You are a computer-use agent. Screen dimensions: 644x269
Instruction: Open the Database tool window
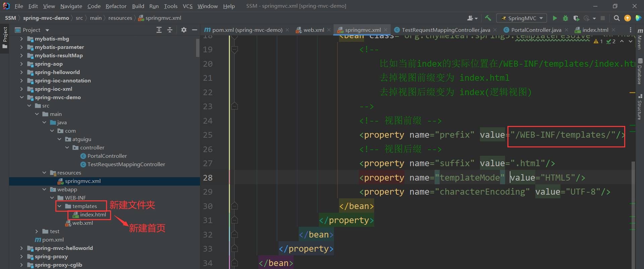[x=640, y=71]
